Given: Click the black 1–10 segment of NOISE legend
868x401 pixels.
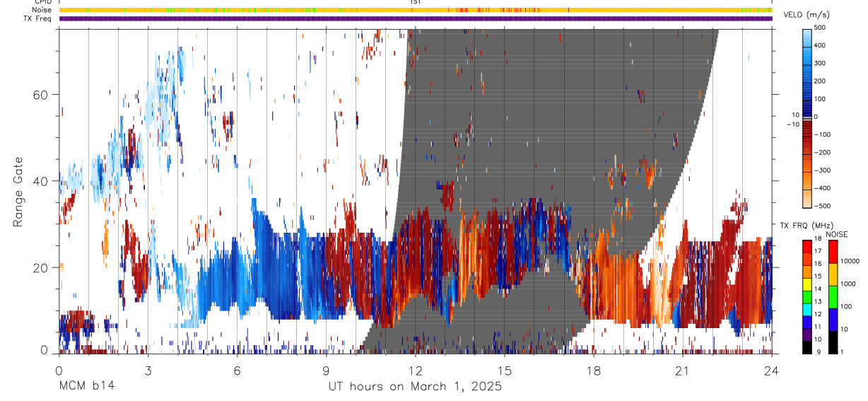Looking at the screenshot, I should click(833, 342).
